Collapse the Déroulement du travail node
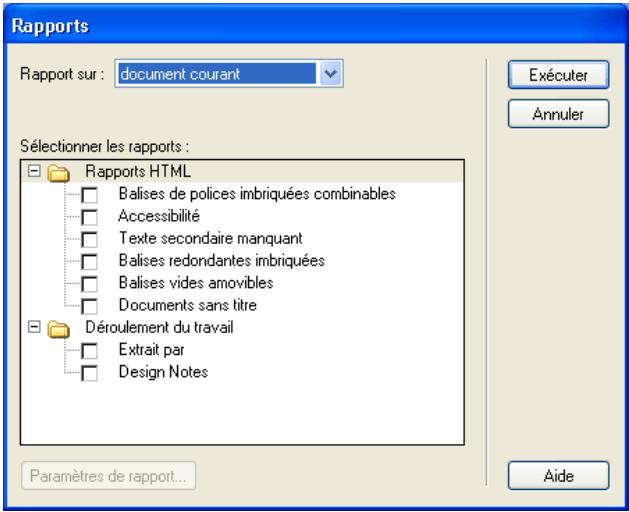This screenshot has width=629, height=512. tap(34, 327)
